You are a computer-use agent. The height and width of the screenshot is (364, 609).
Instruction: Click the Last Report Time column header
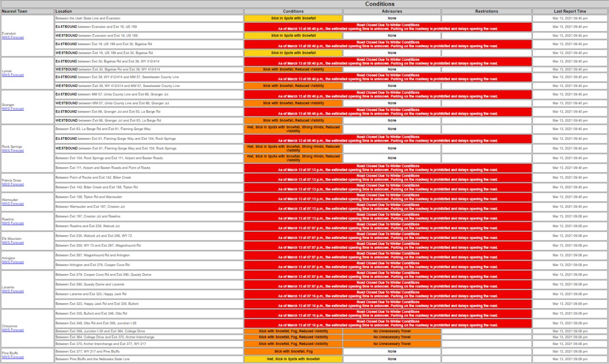point(570,11)
